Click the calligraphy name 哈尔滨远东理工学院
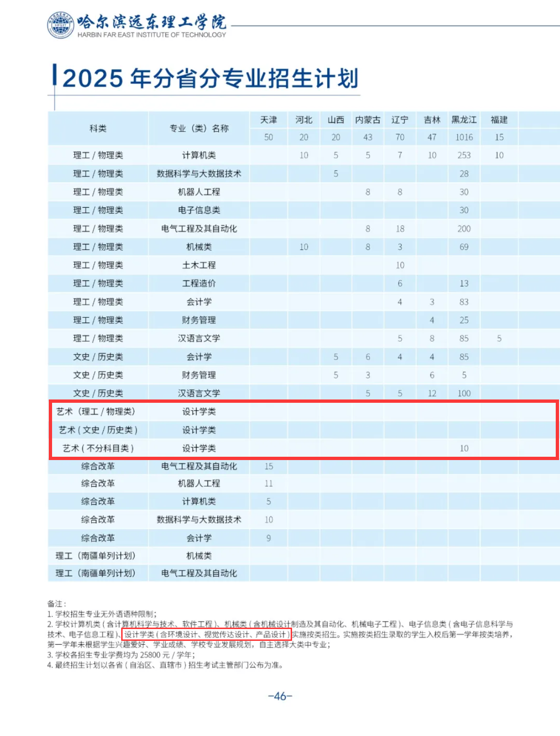 pyautogui.click(x=151, y=22)
